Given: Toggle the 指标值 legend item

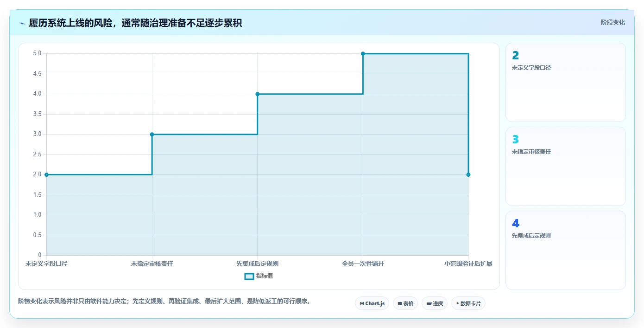Looking at the screenshot, I should point(259,276).
